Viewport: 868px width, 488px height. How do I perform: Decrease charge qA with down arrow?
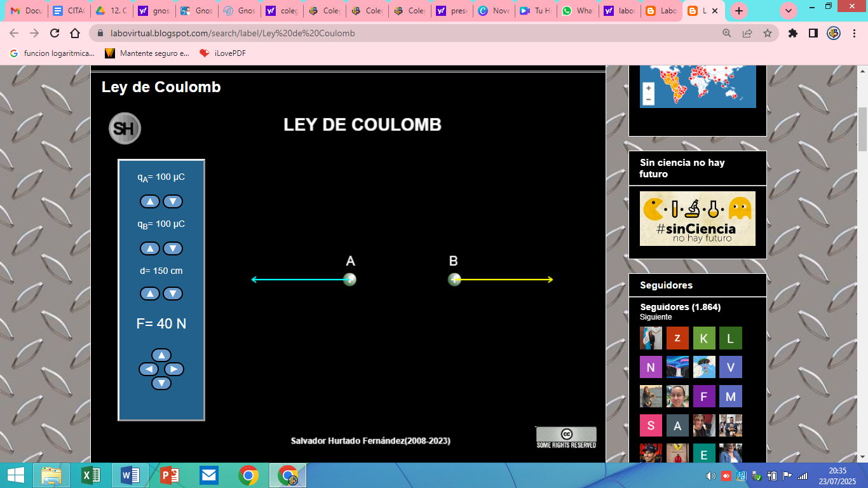[x=173, y=201]
